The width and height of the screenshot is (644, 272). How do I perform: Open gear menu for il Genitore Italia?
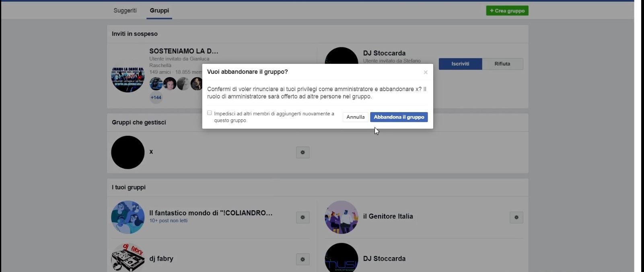coord(516,217)
